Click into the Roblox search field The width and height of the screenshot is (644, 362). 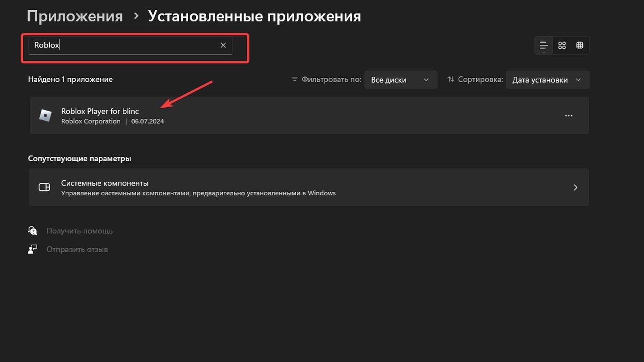[x=130, y=45]
